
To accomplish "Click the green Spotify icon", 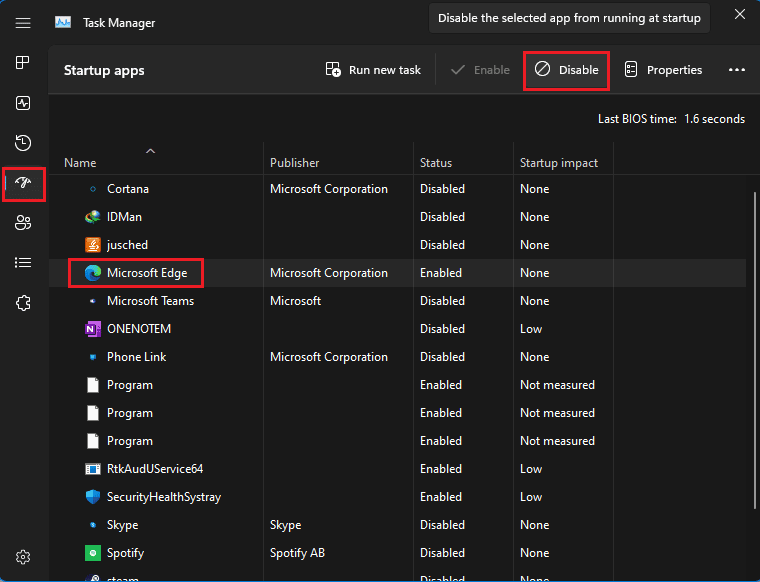I will tap(93, 553).
